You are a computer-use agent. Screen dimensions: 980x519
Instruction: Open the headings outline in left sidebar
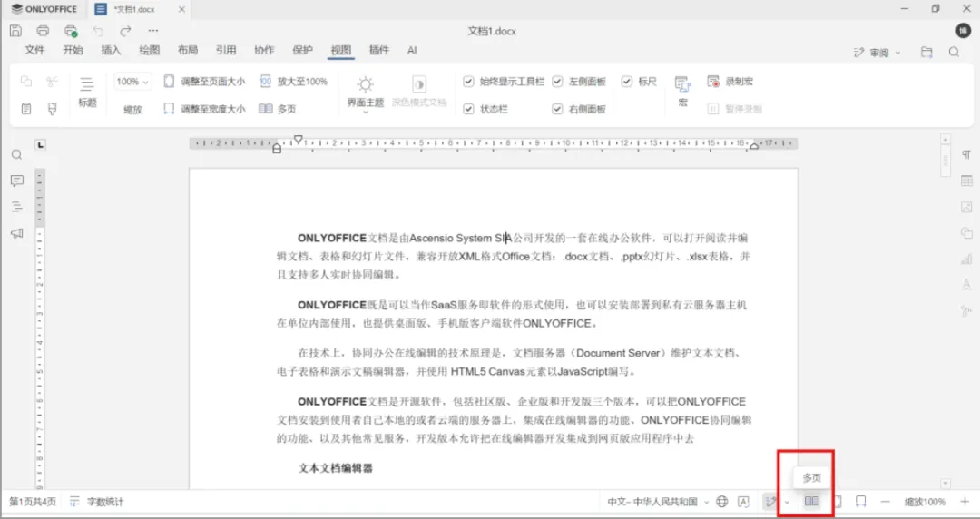17,207
